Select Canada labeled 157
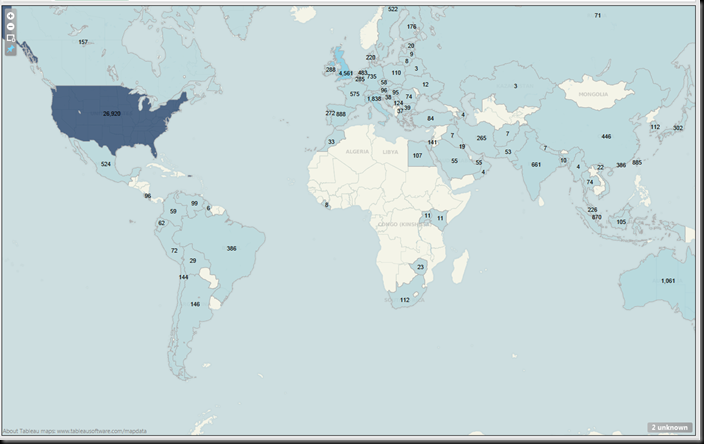This screenshot has height=444, width=704. 83,42
